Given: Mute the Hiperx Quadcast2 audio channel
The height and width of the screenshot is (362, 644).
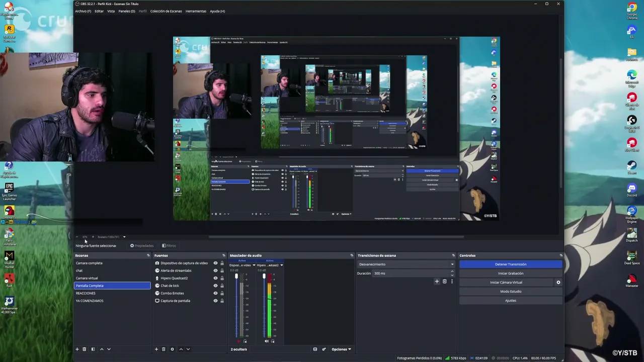Looking at the screenshot, I should [267, 341].
